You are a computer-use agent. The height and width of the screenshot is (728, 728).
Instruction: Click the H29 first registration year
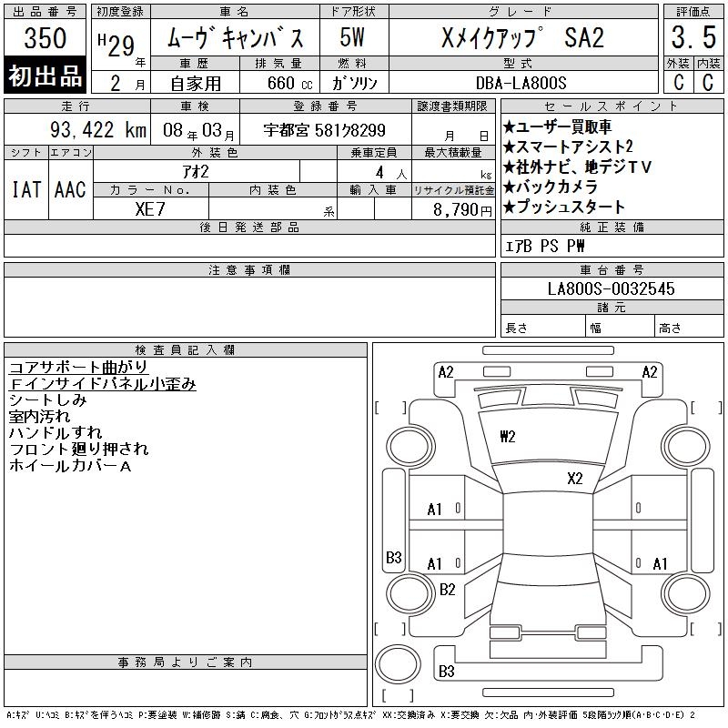click(x=116, y=45)
